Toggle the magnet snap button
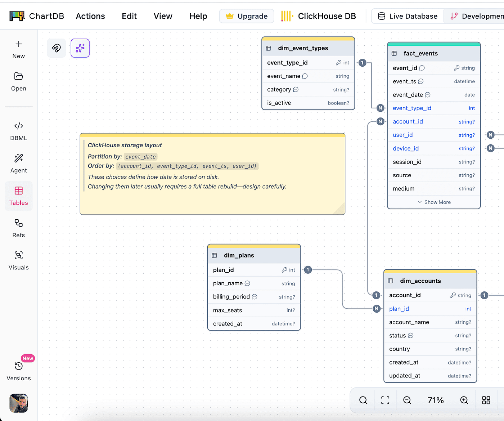This screenshot has width=504, height=421. coord(57,48)
